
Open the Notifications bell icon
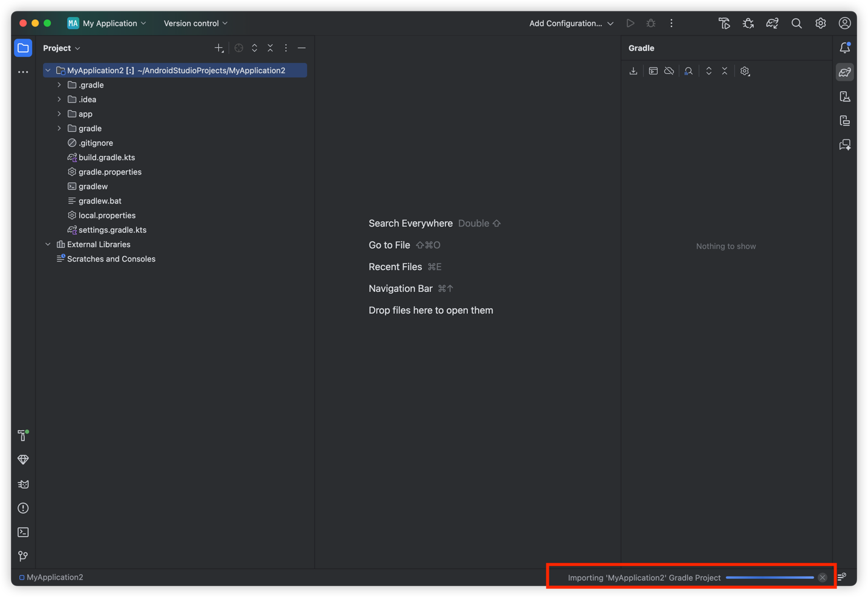844,48
